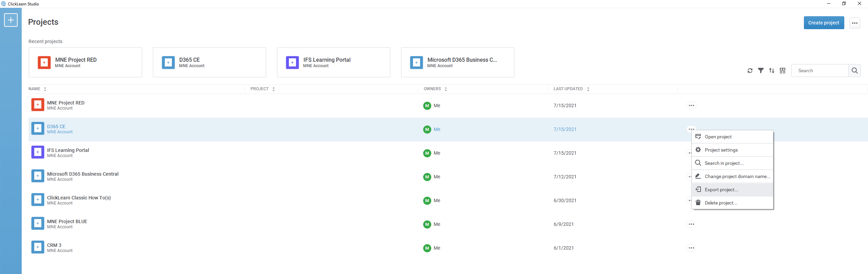The height and width of the screenshot is (274, 868).
Task: Click icon in Microsoft D365 Business Central row
Action: [x=38, y=176]
